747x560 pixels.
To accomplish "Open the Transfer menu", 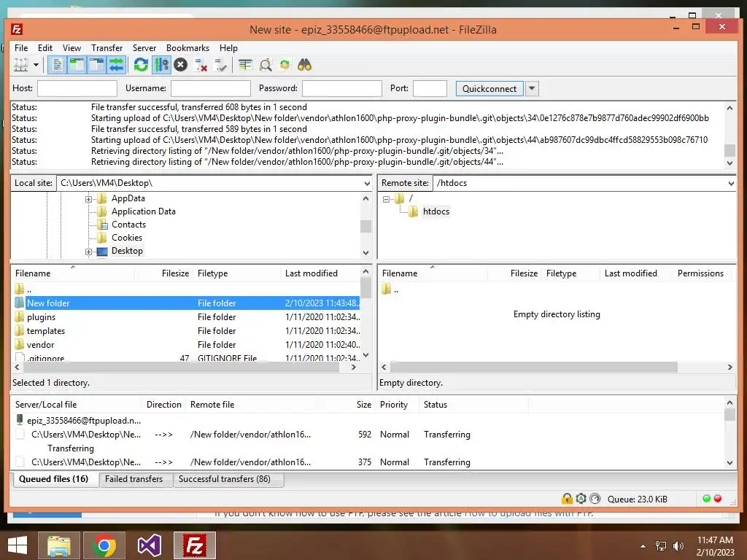I will click(107, 48).
